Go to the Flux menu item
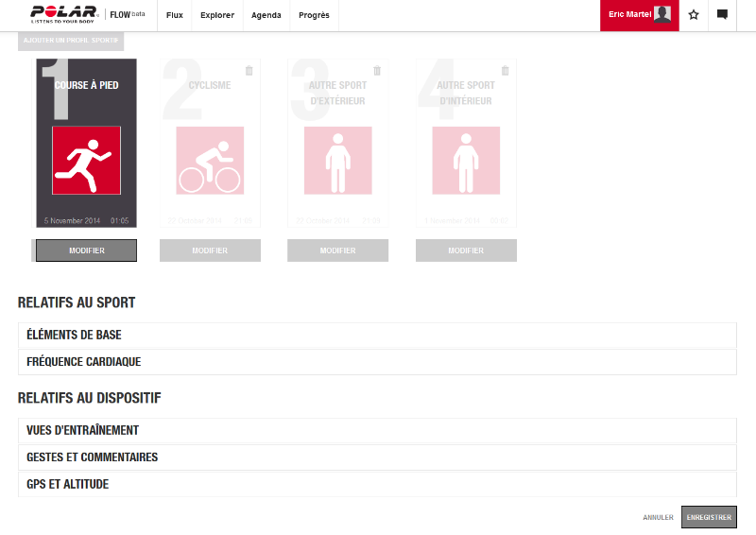Viewport: 756px width, 535px height. click(x=175, y=15)
